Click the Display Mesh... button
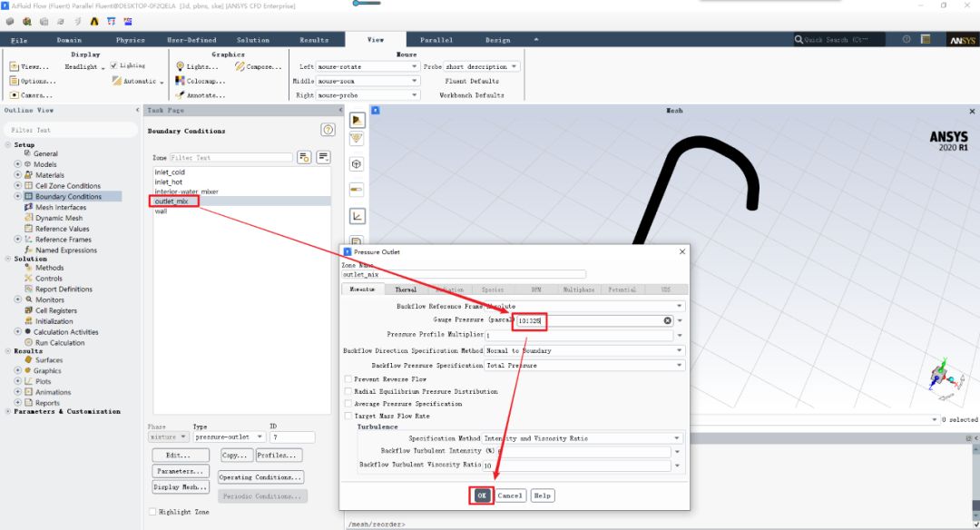 [x=181, y=486]
